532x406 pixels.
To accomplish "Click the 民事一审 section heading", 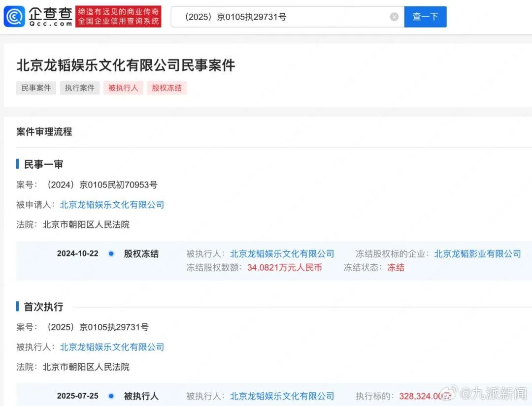I will coord(43,164).
